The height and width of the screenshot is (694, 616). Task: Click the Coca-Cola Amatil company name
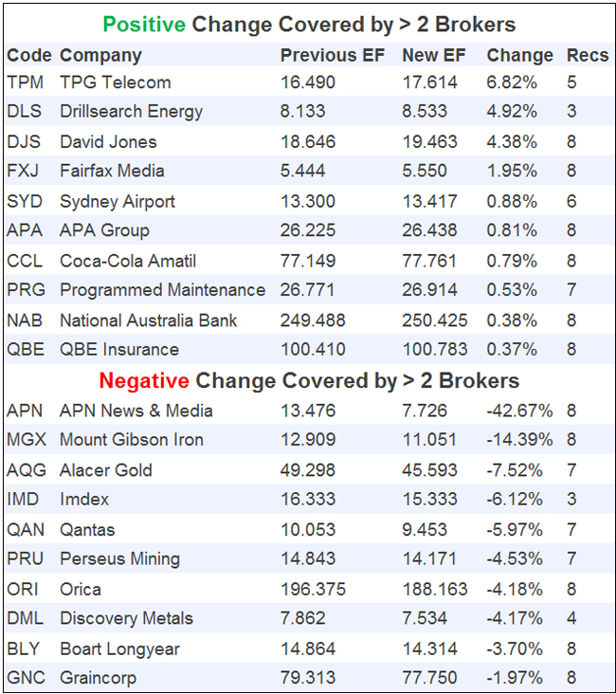click(x=128, y=261)
